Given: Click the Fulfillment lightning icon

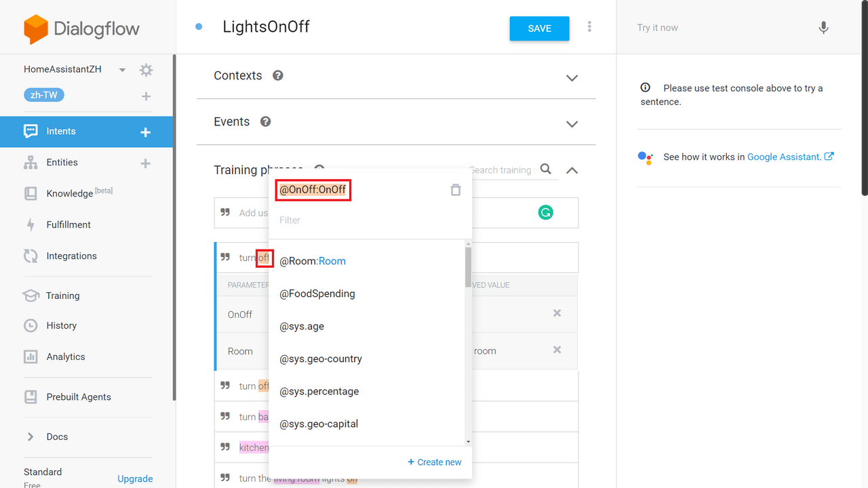Looking at the screenshot, I should click(31, 225).
